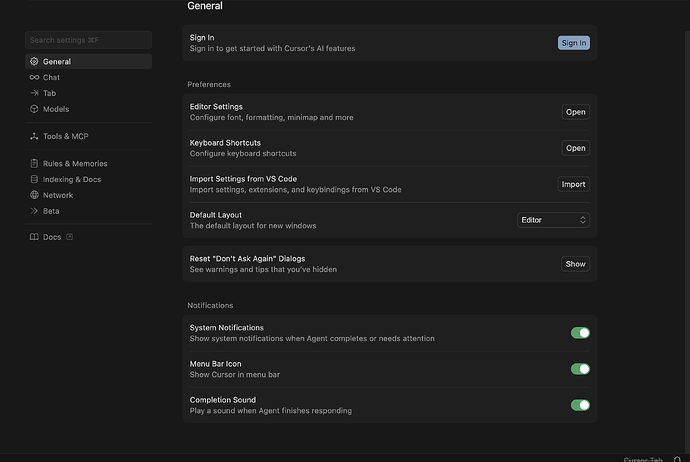This screenshot has height=462, width=690.
Task: Open Tools & MCP settings
Action: point(88,136)
